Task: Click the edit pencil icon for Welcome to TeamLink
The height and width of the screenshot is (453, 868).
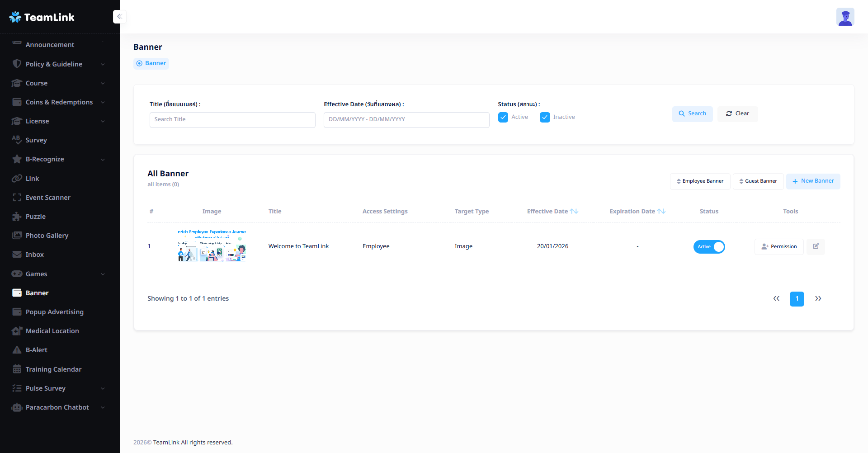Action: tap(816, 246)
